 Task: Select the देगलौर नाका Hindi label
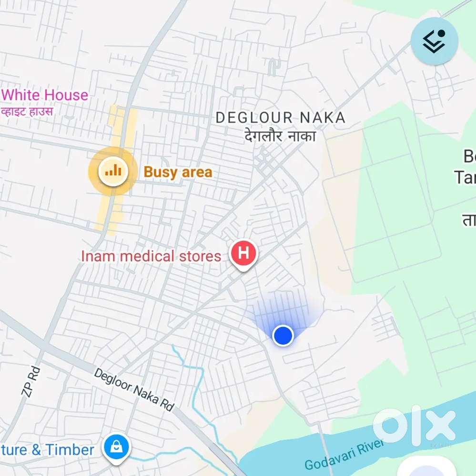click(x=280, y=136)
